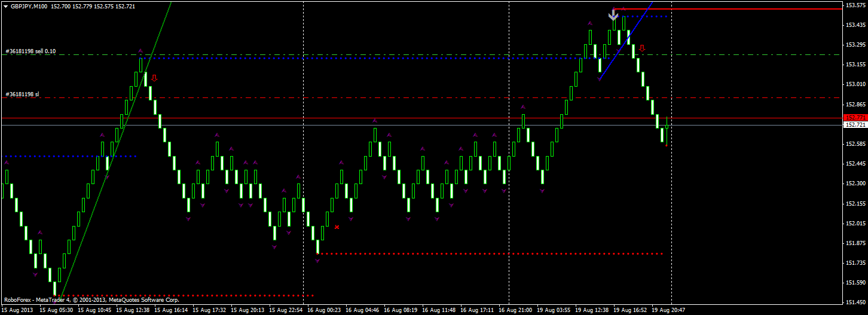This screenshot has width=868, height=315.
Task: Click the '16 Aug 11:48' time label
Action: 439,310
